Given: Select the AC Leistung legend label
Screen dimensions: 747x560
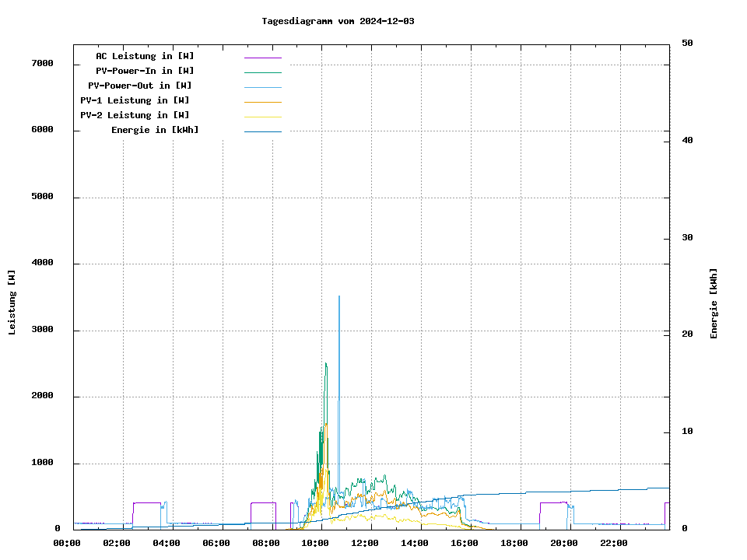Looking at the screenshot, I should tap(145, 56).
